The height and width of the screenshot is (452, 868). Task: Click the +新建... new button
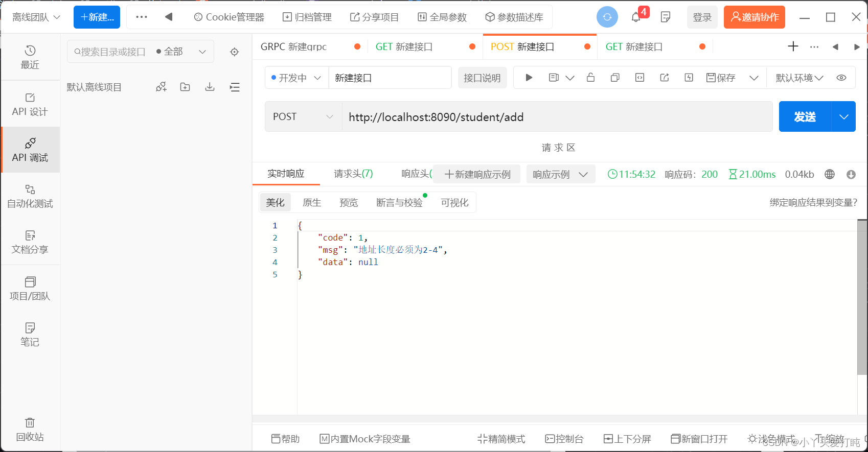click(97, 17)
